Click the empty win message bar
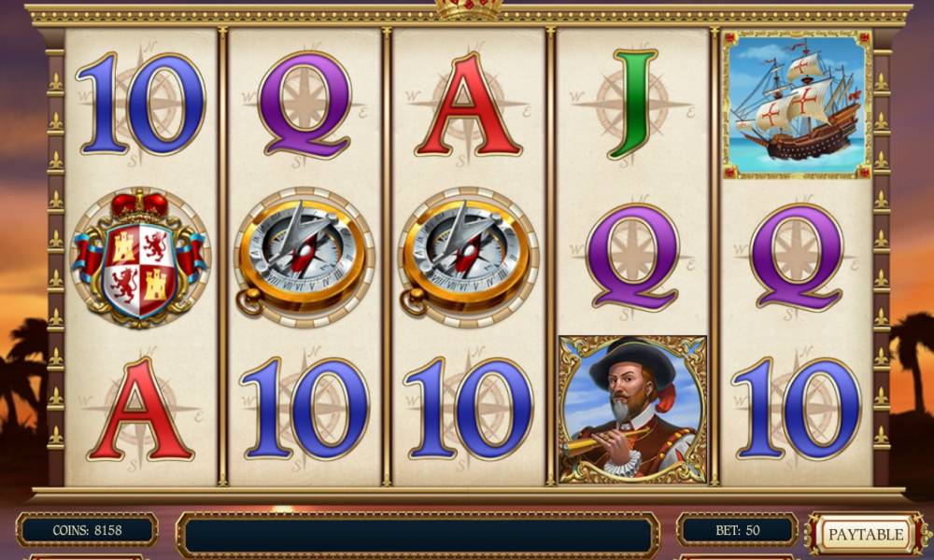The height and width of the screenshot is (560, 934). click(418, 535)
